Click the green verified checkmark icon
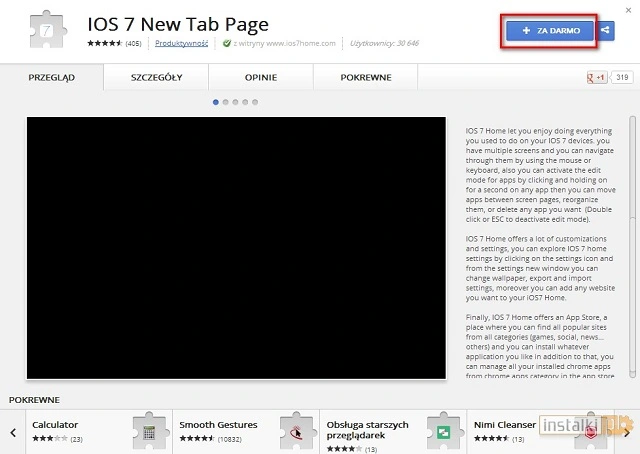This screenshot has height=454, width=640. click(227, 43)
